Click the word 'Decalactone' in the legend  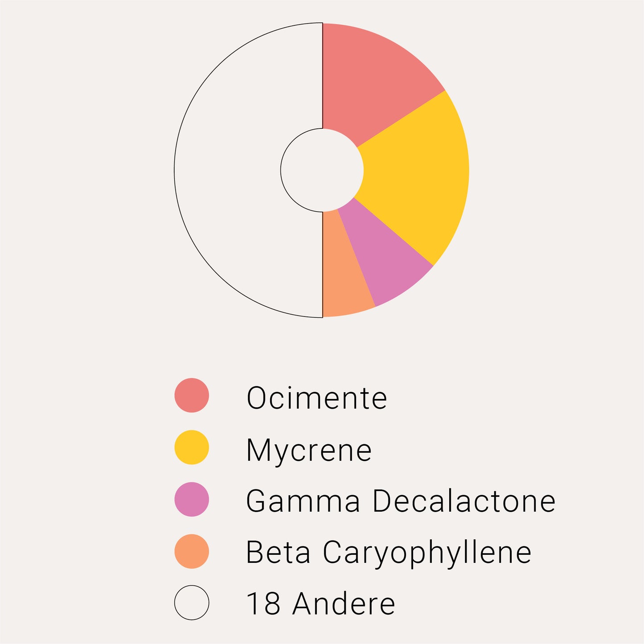click(464, 501)
